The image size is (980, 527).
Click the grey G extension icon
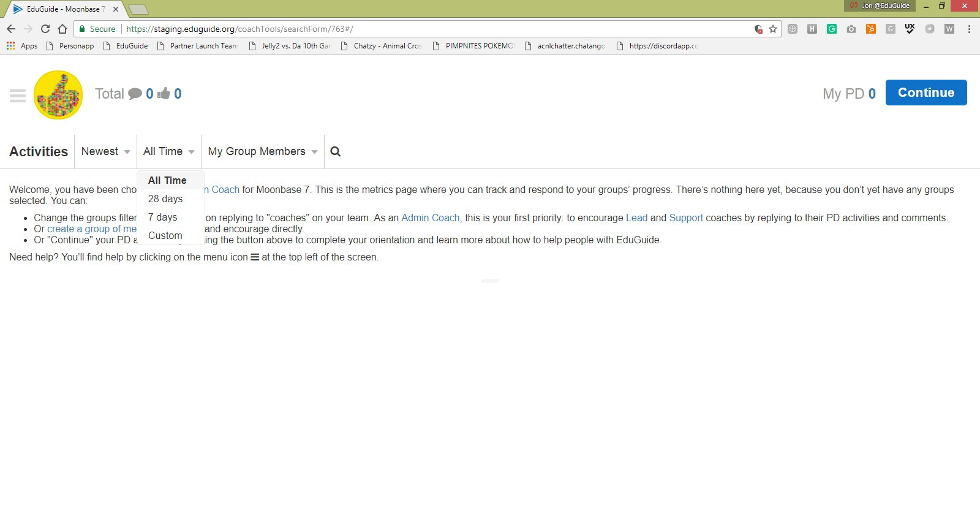(891, 29)
